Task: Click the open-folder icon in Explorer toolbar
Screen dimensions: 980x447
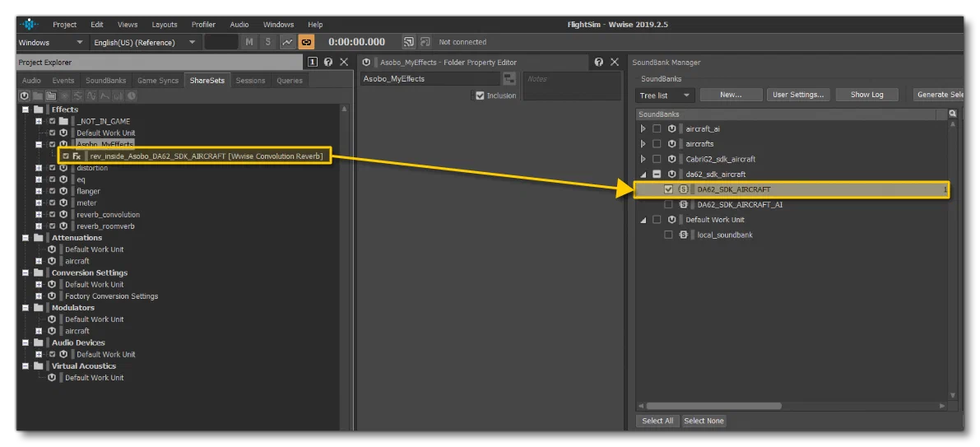Action: pos(51,95)
